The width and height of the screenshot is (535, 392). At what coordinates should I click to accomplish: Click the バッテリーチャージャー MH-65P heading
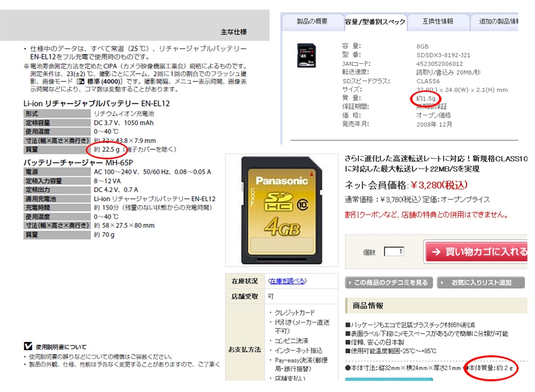(x=78, y=163)
